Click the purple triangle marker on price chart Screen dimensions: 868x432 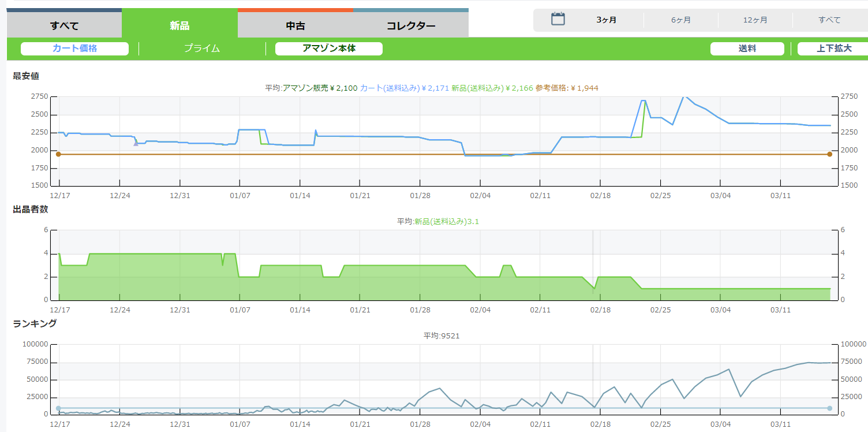136,143
